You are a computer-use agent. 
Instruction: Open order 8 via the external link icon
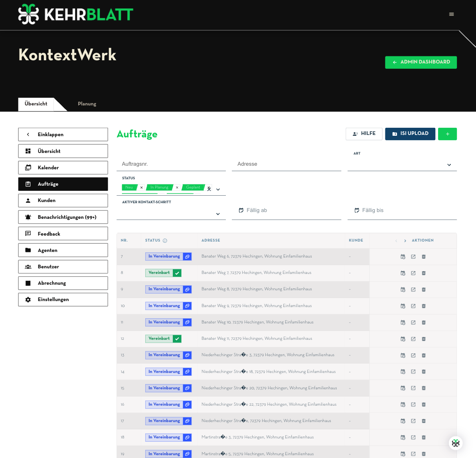(413, 273)
